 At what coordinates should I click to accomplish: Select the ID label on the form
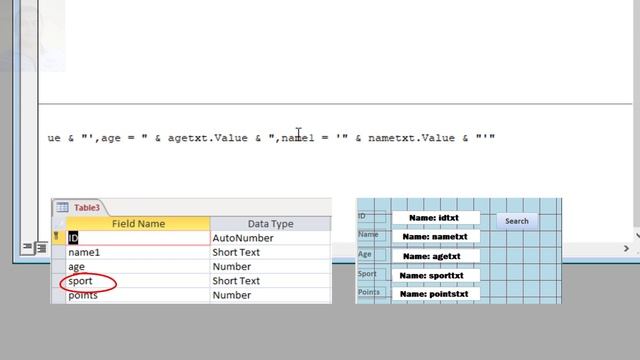[x=371, y=216]
